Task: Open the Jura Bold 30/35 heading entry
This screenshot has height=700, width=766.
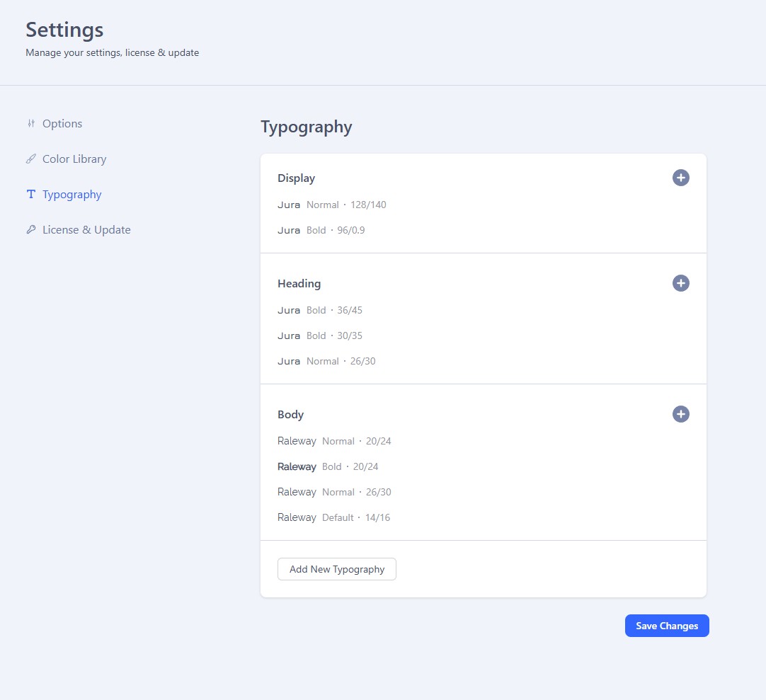Action: coord(320,335)
